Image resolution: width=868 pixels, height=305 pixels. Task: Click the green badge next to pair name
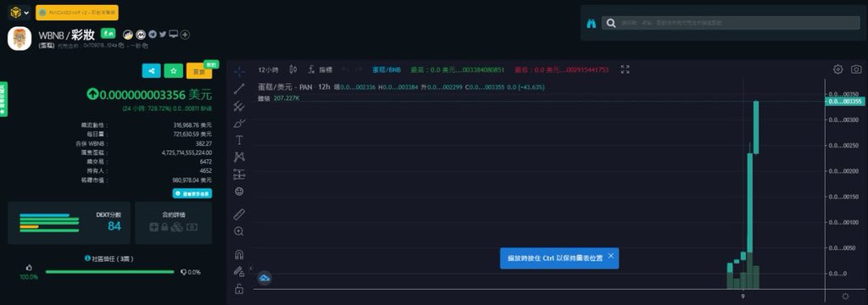[108, 33]
